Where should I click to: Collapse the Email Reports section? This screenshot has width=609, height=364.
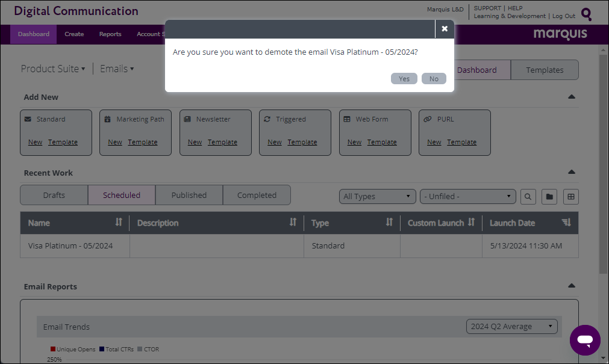(x=571, y=286)
